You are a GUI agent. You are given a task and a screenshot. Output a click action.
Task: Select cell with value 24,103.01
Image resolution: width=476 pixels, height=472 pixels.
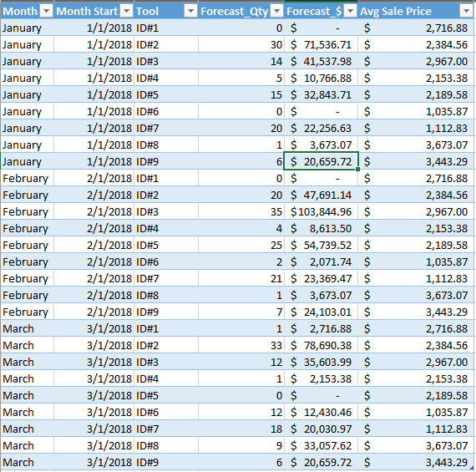[x=321, y=312]
